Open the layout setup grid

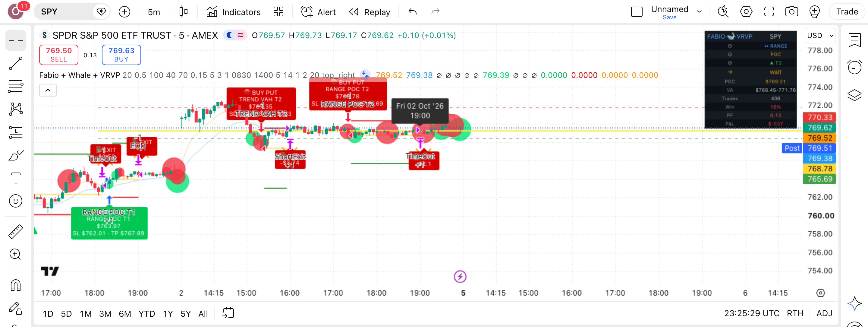coord(278,12)
